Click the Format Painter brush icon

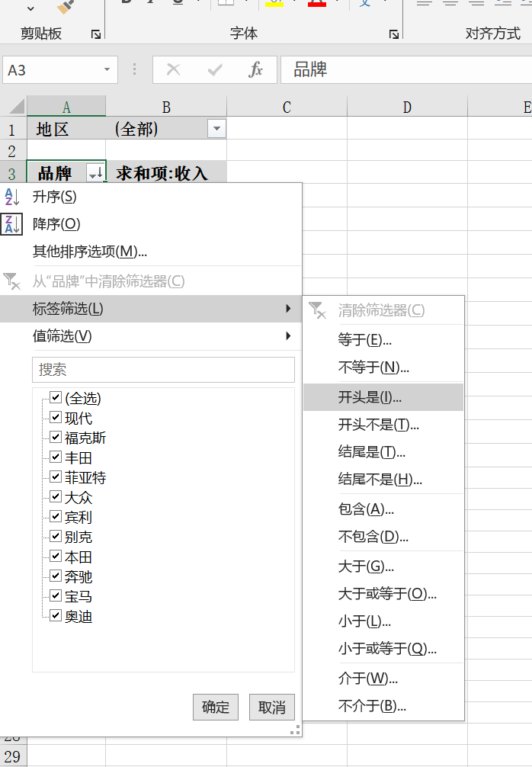[66, 7]
